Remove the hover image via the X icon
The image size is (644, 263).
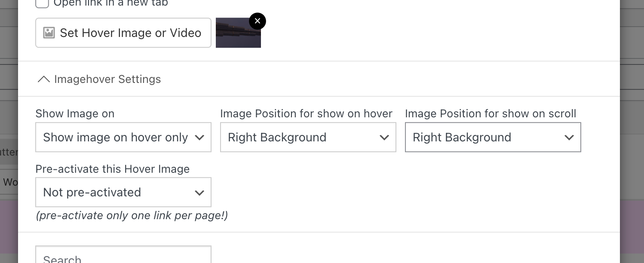pos(257,21)
